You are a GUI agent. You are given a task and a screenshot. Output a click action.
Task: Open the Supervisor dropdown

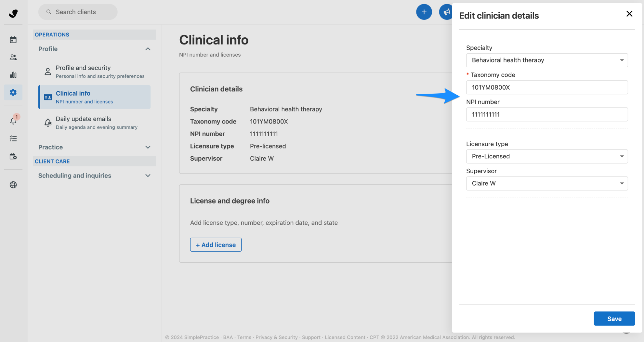pos(547,183)
